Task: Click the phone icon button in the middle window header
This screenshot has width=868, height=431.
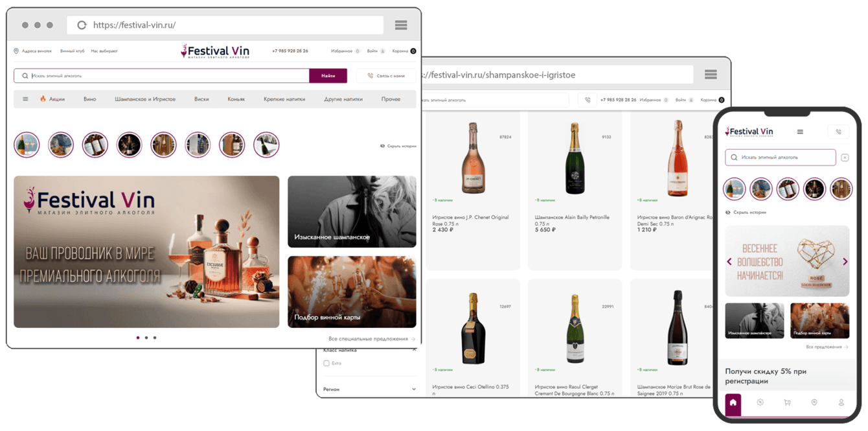Action: tap(588, 100)
